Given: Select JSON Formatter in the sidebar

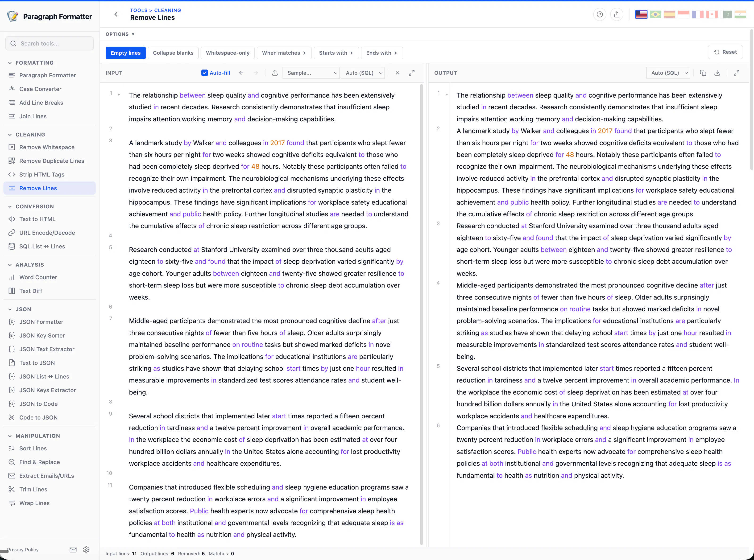Looking at the screenshot, I should point(50,322).
